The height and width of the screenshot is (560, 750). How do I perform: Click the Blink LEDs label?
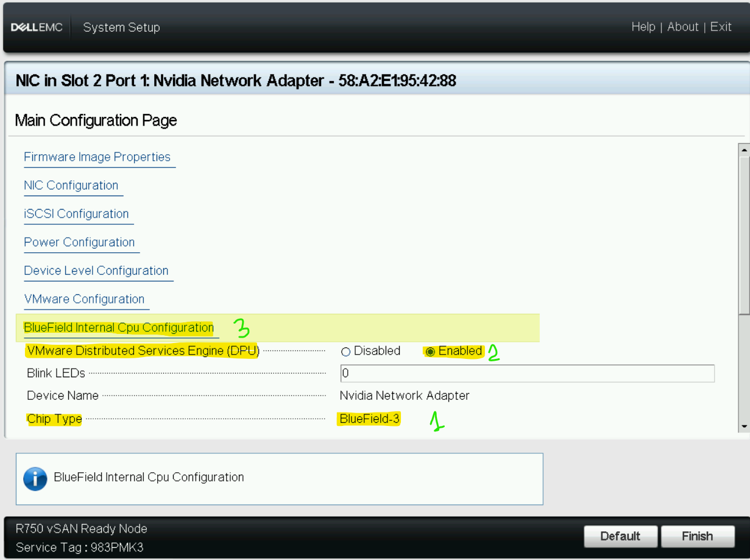click(x=56, y=372)
